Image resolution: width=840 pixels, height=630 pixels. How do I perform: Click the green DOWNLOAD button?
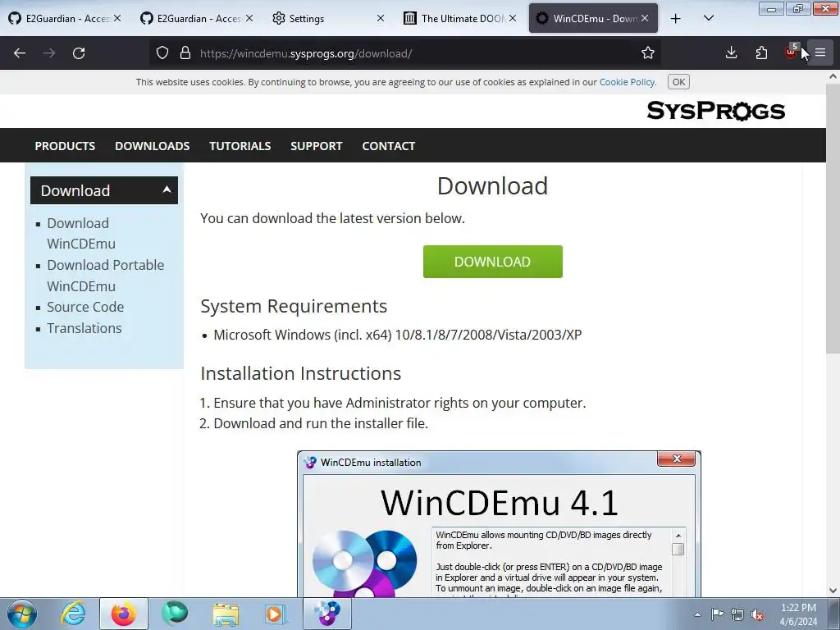click(492, 262)
